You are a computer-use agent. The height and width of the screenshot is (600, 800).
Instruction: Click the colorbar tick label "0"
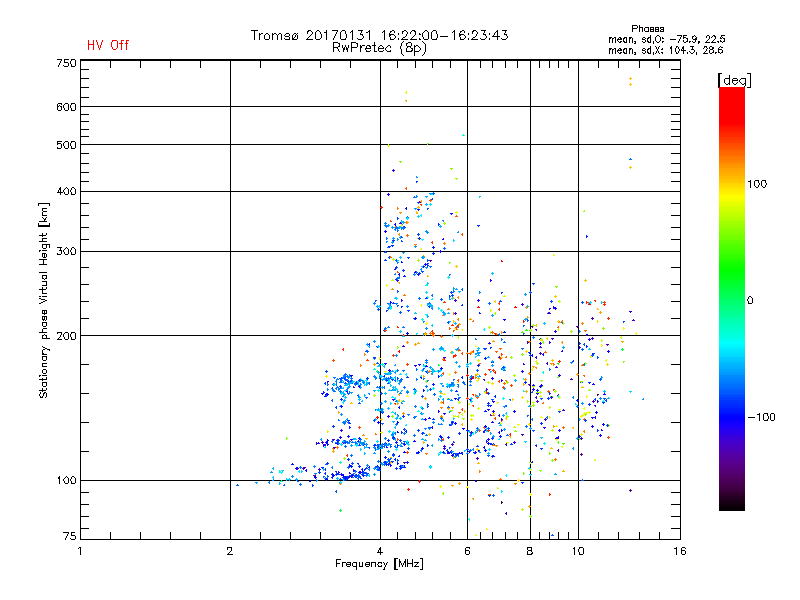coord(750,301)
